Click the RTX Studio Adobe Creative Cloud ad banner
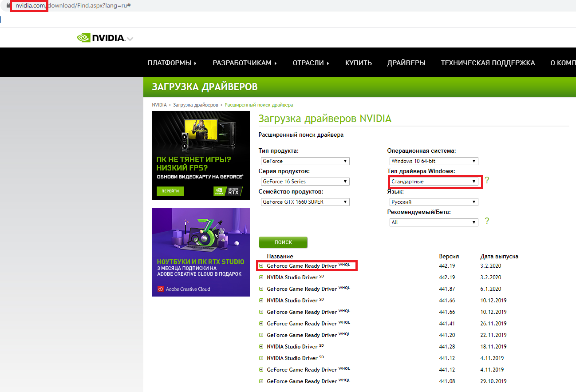 pyautogui.click(x=201, y=252)
